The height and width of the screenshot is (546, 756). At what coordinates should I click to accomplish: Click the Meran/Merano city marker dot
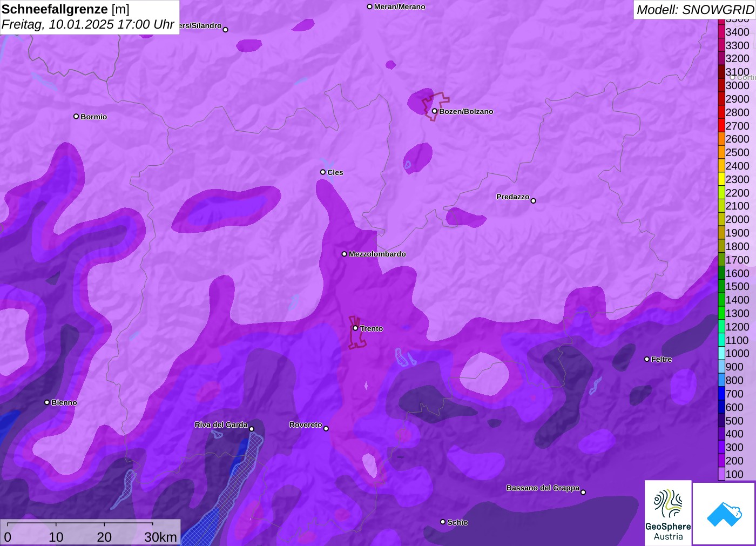point(369,6)
